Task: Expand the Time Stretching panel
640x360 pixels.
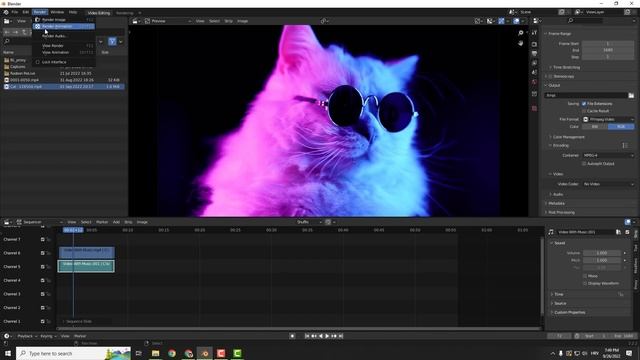Action: [x=565, y=67]
